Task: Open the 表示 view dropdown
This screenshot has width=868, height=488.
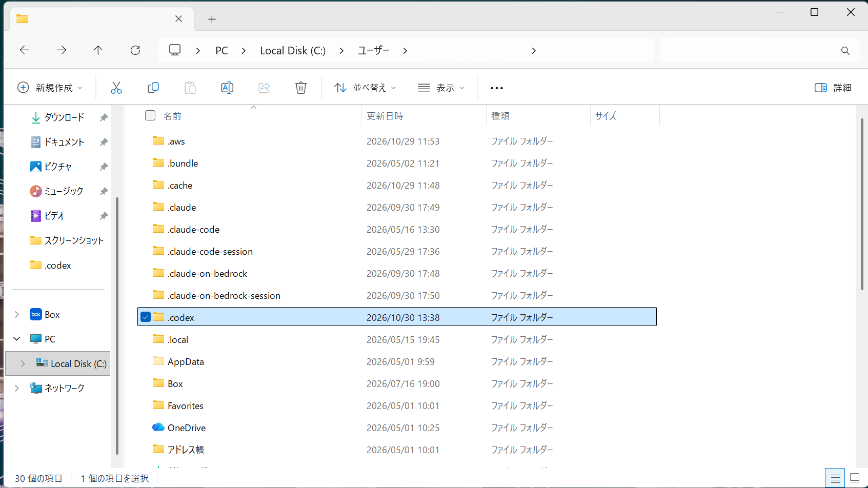Action: [x=441, y=88]
